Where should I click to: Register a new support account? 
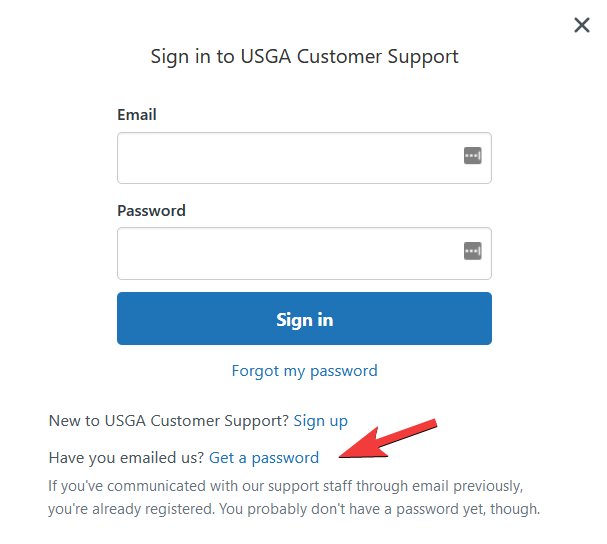(321, 421)
